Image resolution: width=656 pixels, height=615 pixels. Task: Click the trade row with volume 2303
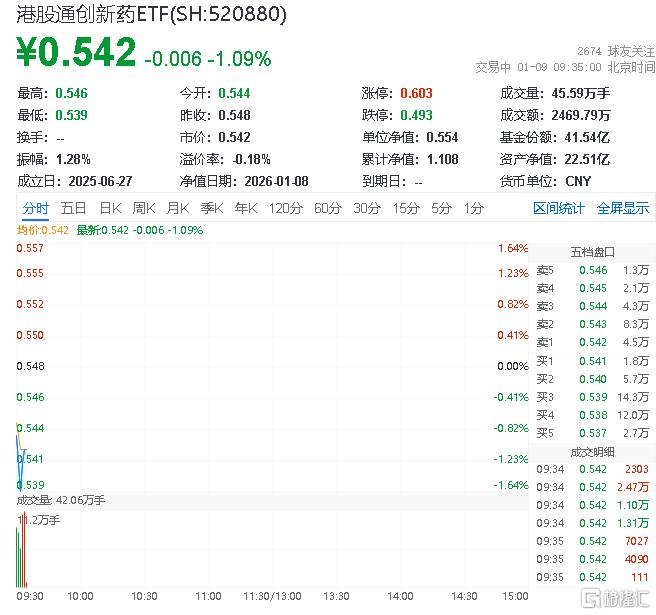[x=592, y=469]
